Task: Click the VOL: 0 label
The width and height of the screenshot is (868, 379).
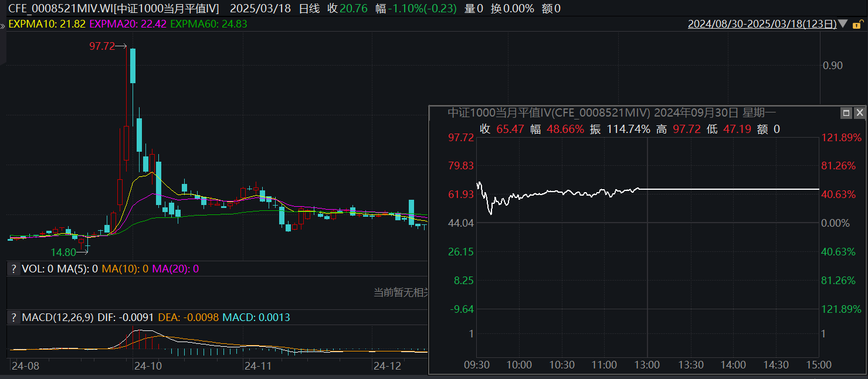Action: click(x=38, y=269)
